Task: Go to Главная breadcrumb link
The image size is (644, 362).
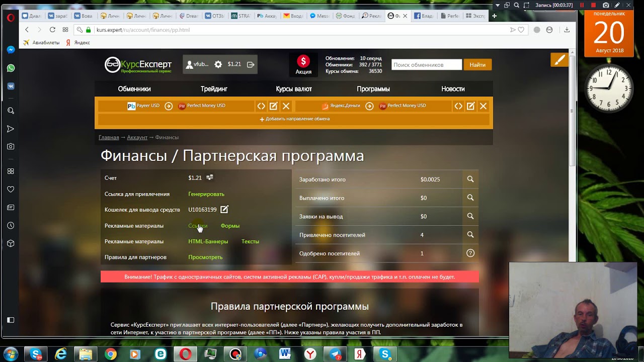Action: tap(109, 137)
